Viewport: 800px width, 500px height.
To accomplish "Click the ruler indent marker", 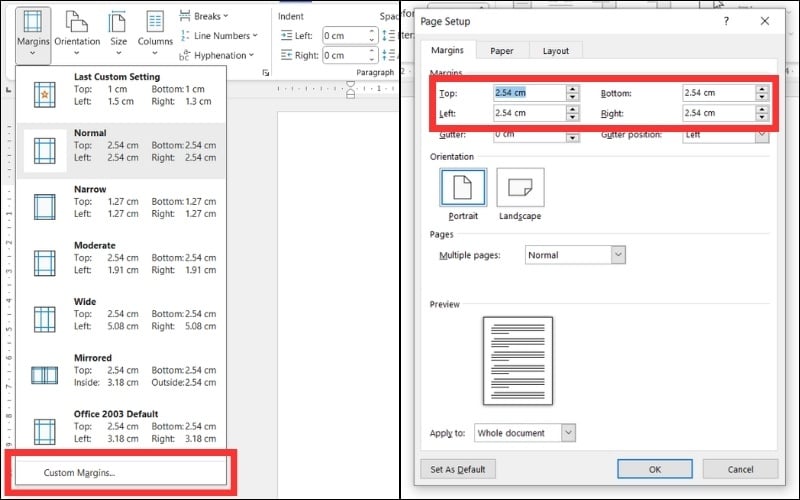I will pos(351,89).
